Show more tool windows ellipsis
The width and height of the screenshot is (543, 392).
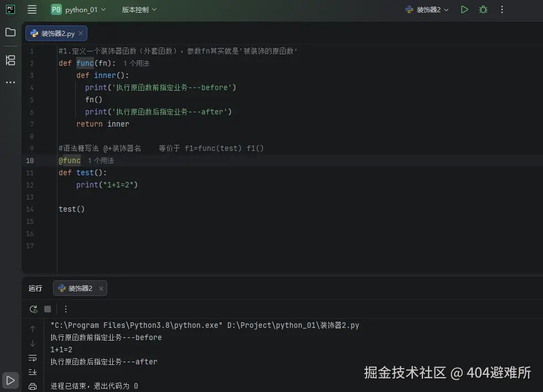11,82
